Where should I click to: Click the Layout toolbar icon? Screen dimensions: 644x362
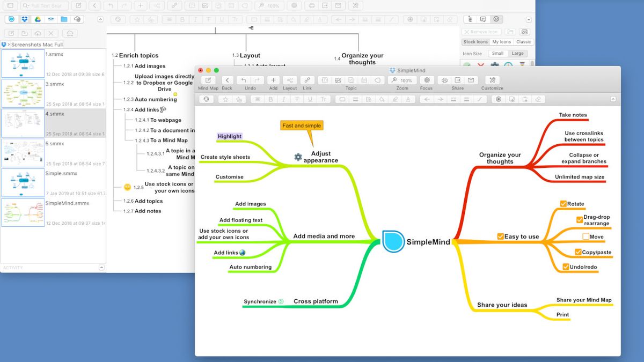pos(290,80)
